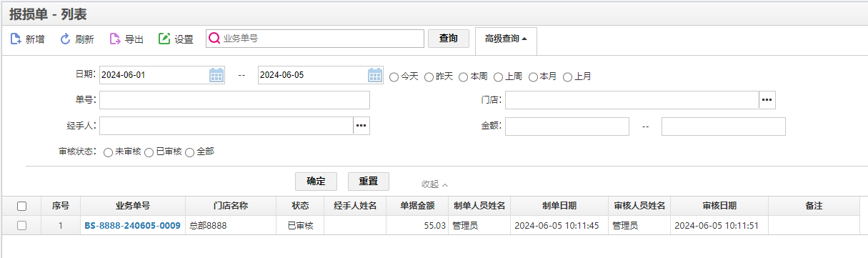Click the 查询 search button

point(449,39)
